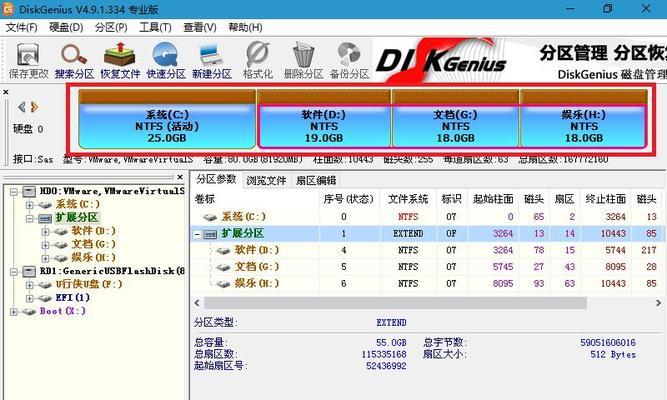The height and width of the screenshot is (400, 667).
Task: Open the 帮助(H) menu
Action: [x=245, y=28]
